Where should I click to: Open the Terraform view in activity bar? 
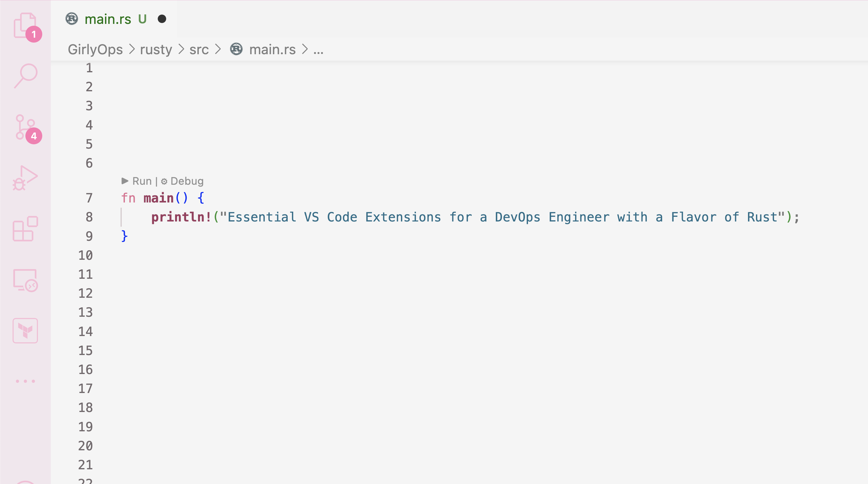pos(25,331)
